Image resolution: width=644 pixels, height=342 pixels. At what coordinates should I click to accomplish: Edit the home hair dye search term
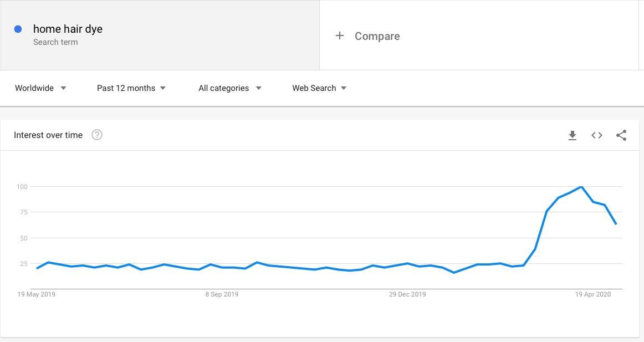(68, 29)
